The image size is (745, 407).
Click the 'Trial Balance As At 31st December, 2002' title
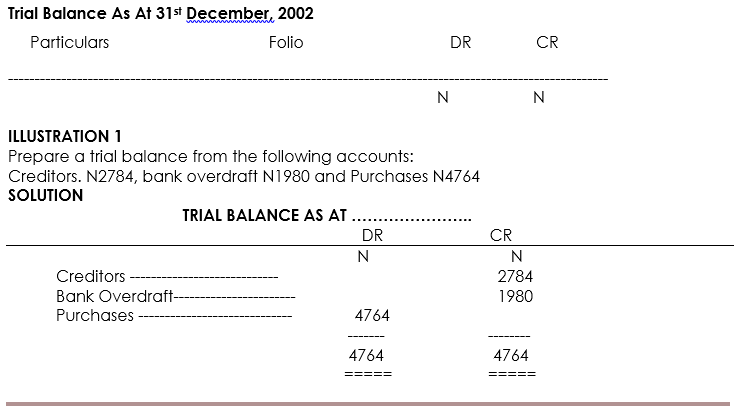tap(160, 14)
